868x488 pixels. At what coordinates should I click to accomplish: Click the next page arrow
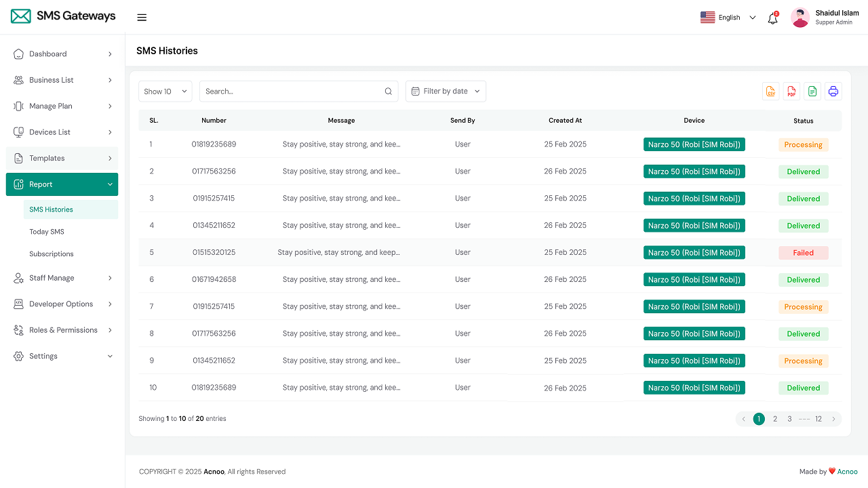pos(833,419)
